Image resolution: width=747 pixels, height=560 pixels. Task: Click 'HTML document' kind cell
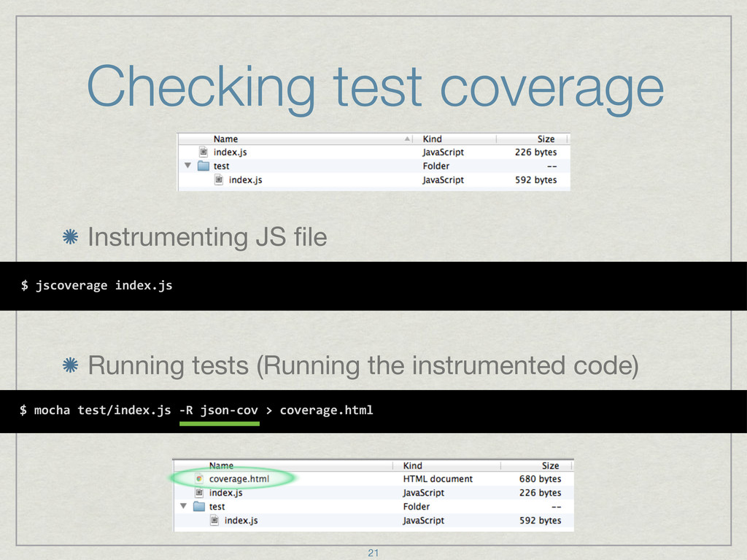tap(438, 478)
